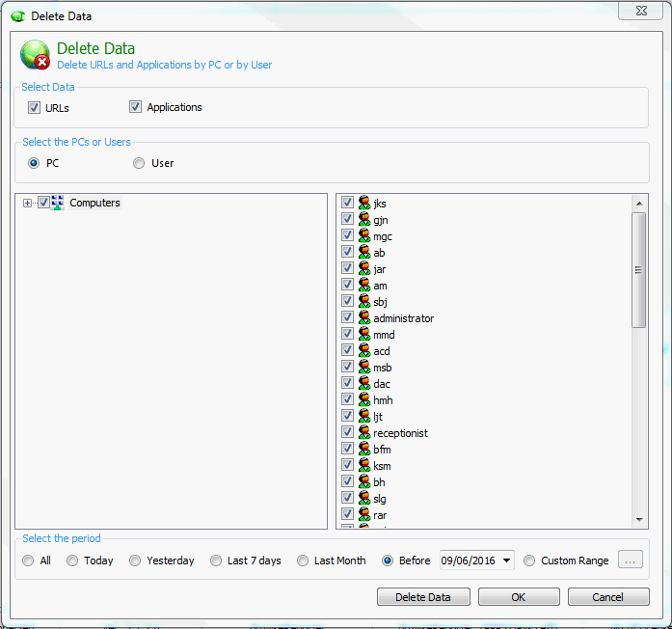Viewport: 672px width, 629px height.
Task: Click the user name hmh
Action: [x=383, y=400]
